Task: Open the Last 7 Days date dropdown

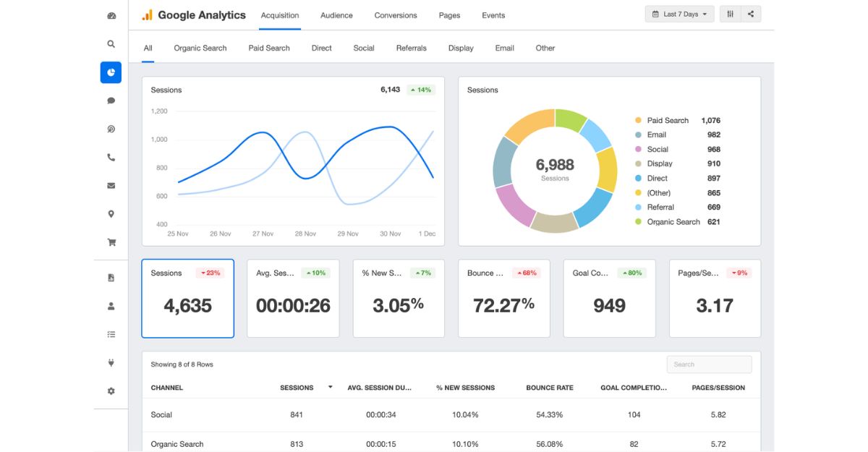Action: tap(679, 14)
